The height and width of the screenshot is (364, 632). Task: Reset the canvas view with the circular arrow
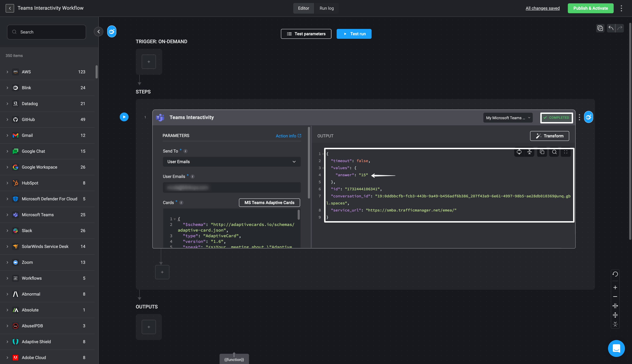pyautogui.click(x=615, y=274)
